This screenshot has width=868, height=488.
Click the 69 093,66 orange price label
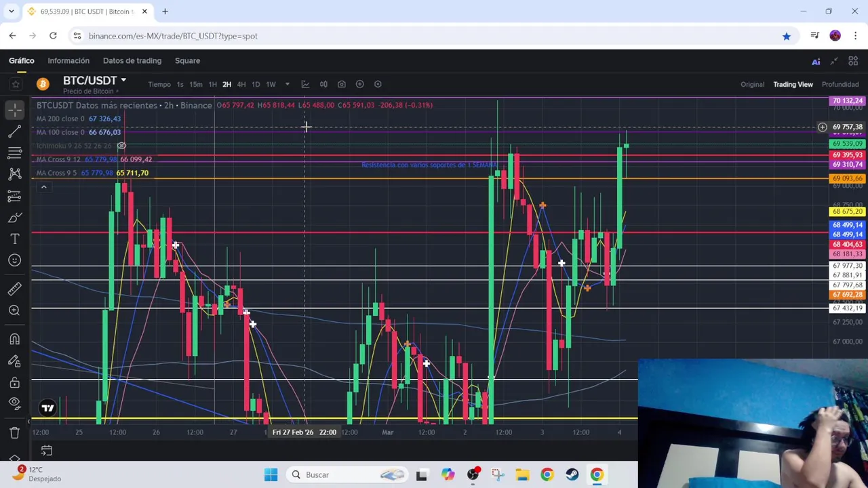click(847, 179)
